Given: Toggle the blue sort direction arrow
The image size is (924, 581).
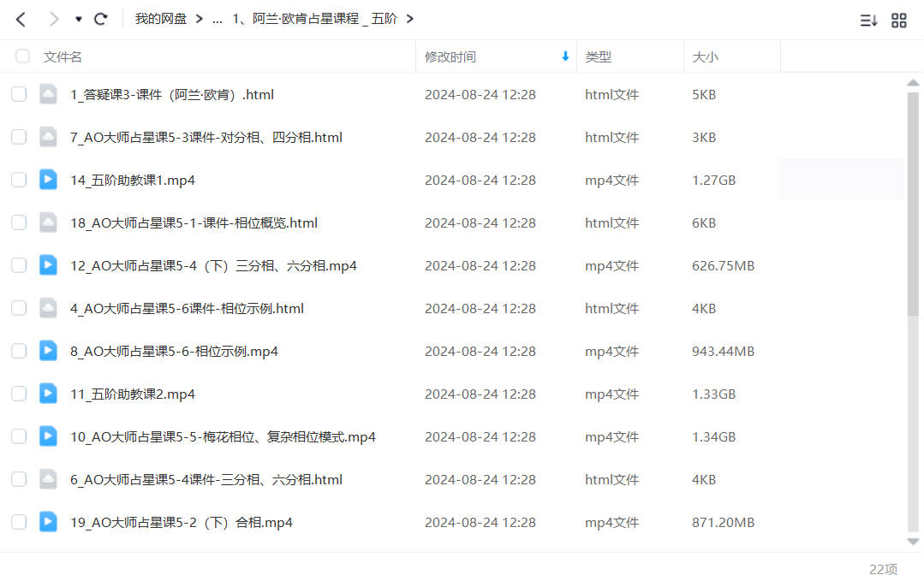Looking at the screenshot, I should pyautogui.click(x=565, y=56).
